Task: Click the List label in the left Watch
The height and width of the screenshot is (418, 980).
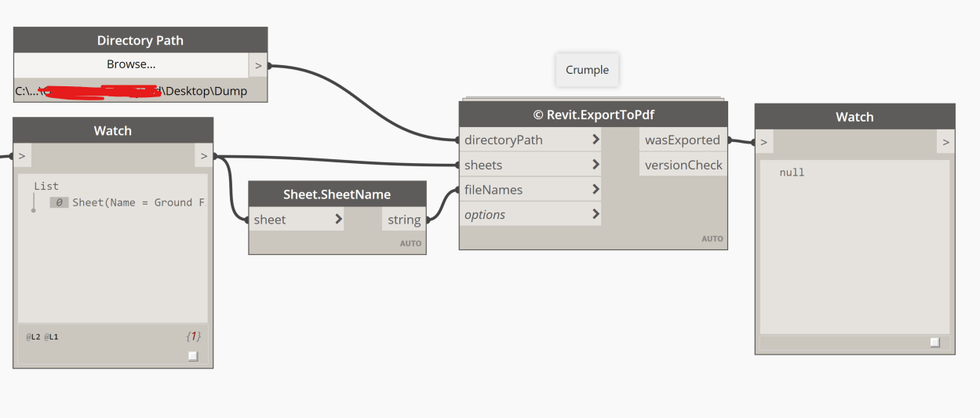Action: click(46, 186)
